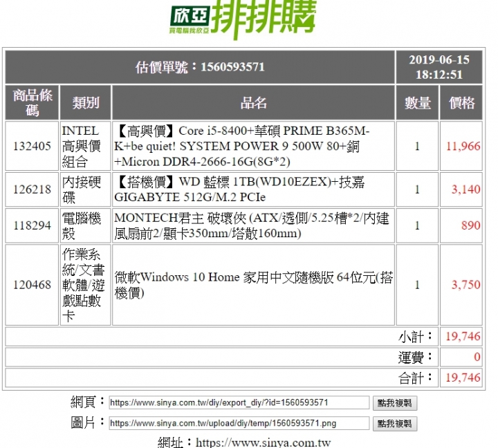The image size is (498, 448).
Task: Click price 3,750
Action: tap(466, 285)
